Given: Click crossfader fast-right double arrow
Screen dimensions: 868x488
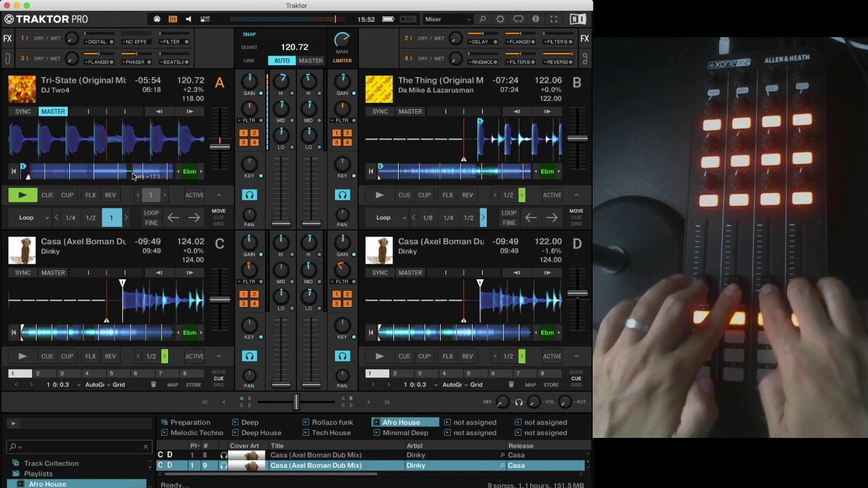Looking at the screenshot, I should (387, 402).
